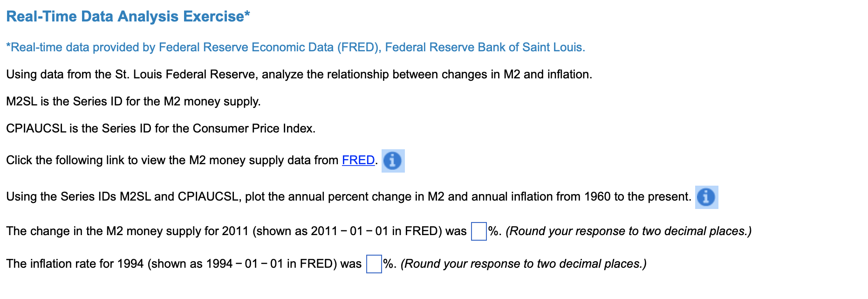Select the empty percentage field for 1994
868x299 pixels.
coord(373,264)
